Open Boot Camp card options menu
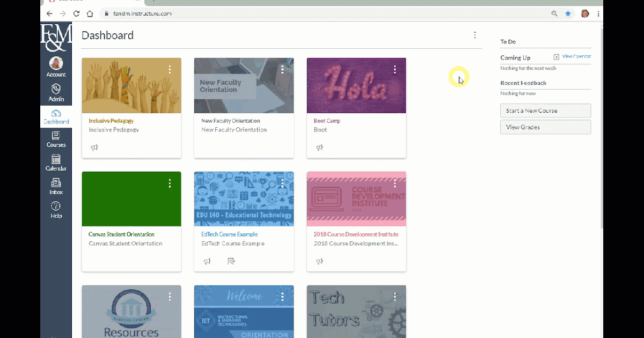Screen dimensions: 644x338 (x=395, y=70)
